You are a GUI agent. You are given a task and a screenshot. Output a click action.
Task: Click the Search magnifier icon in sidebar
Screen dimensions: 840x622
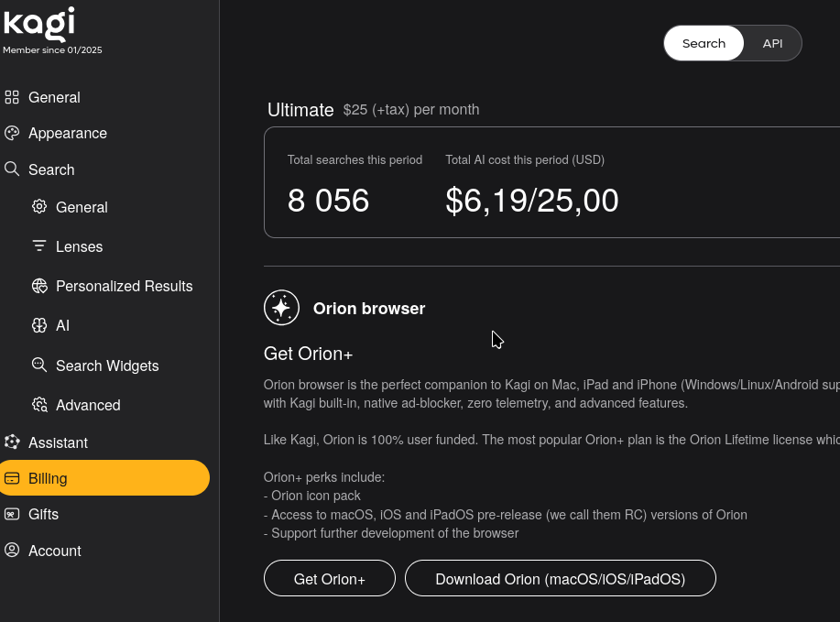[12, 169]
